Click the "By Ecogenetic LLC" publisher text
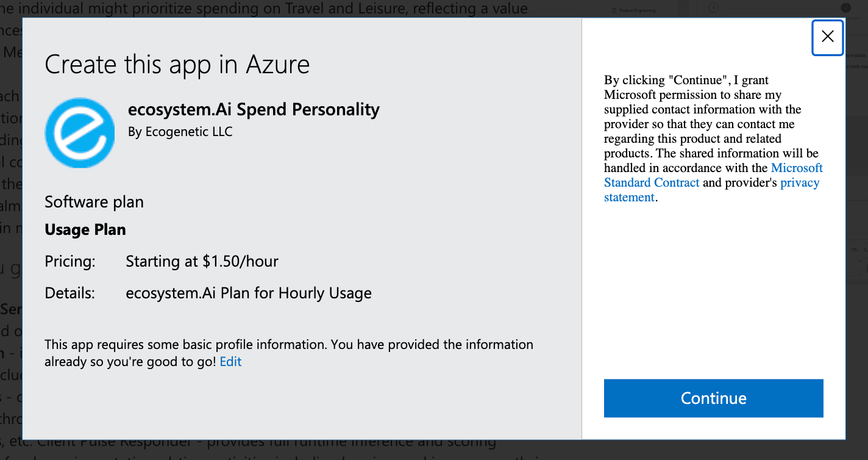Viewport: 868px width, 460px height. click(180, 132)
